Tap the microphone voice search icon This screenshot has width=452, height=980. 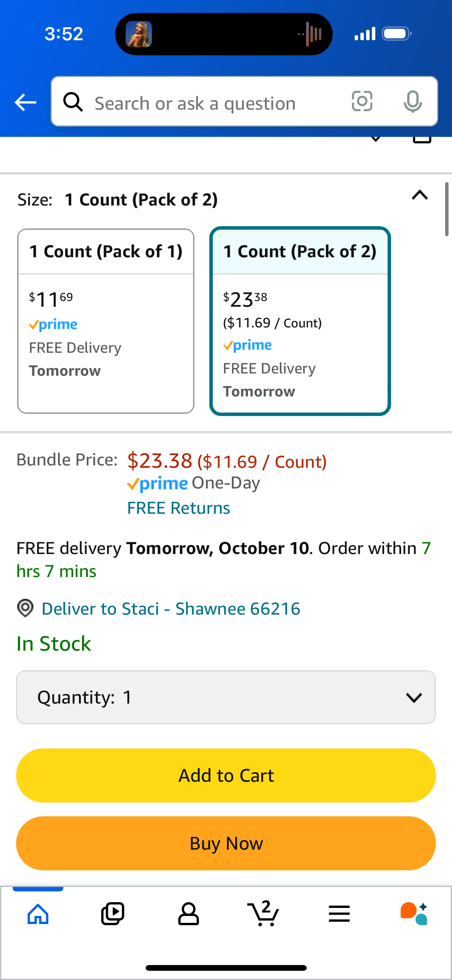coord(413,102)
